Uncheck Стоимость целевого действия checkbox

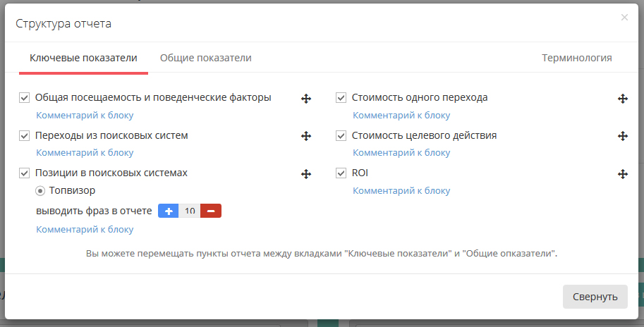point(341,135)
